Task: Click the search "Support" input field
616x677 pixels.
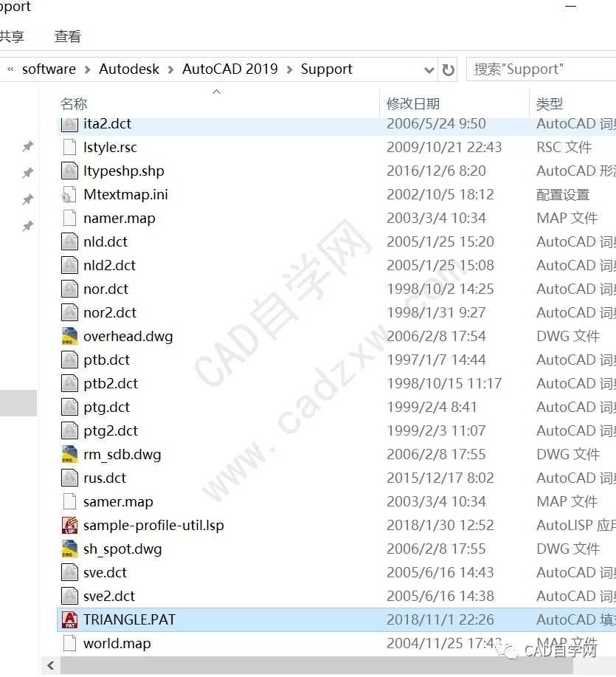Action: pyautogui.click(x=541, y=69)
